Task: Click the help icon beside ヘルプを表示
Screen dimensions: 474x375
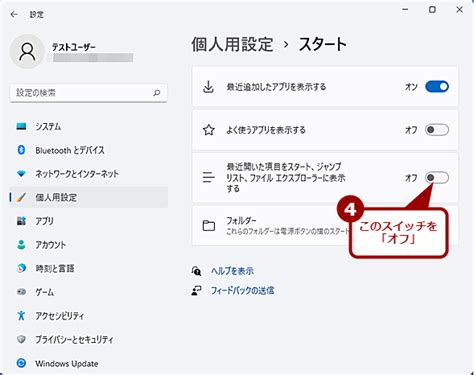Action: point(196,271)
